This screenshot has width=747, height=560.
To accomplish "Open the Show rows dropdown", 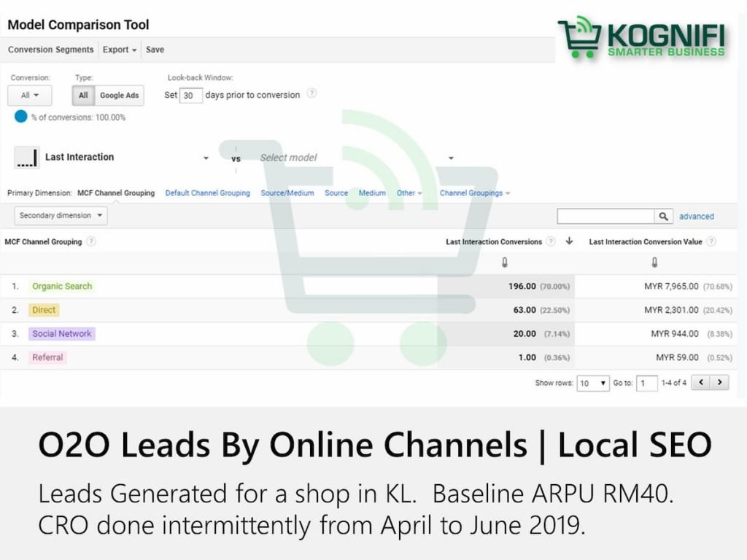I will (592, 384).
